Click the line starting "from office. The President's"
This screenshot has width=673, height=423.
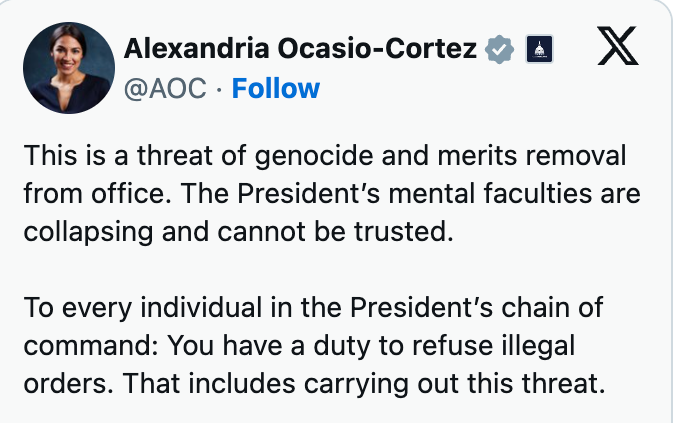click(330, 194)
